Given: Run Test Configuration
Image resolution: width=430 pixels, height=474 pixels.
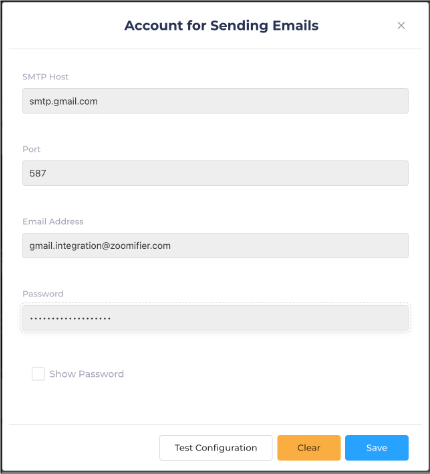Looking at the screenshot, I should coord(216,448).
